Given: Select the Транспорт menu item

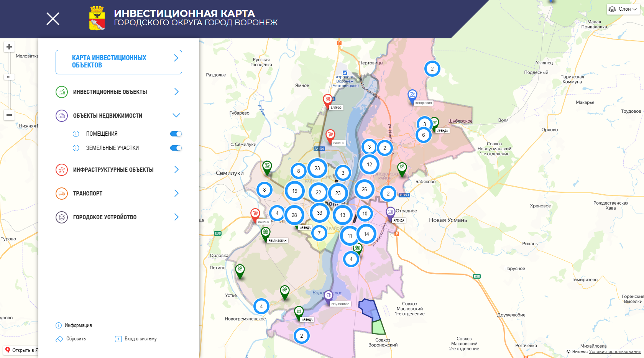Looking at the screenshot, I should pos(88,194).
